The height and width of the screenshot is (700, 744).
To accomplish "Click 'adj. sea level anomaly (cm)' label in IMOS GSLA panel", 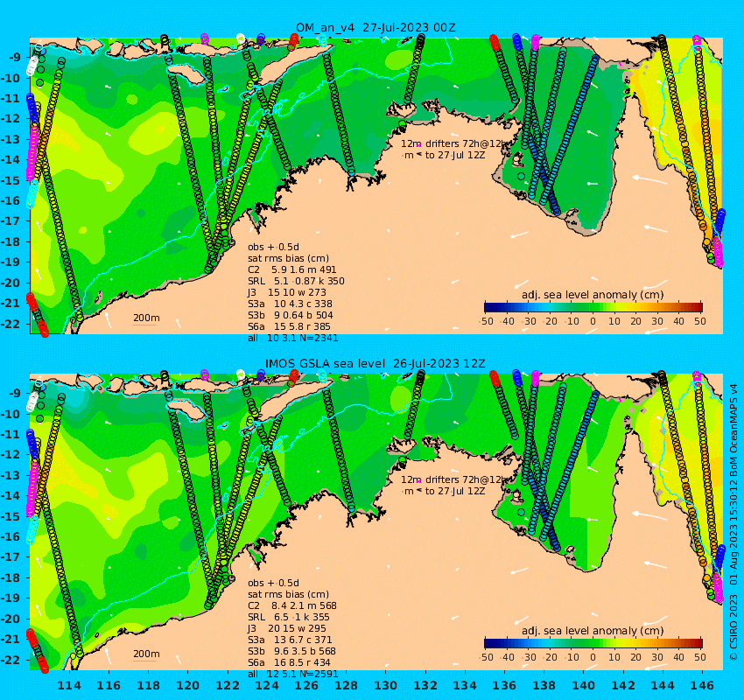I will tap(593, 631).
